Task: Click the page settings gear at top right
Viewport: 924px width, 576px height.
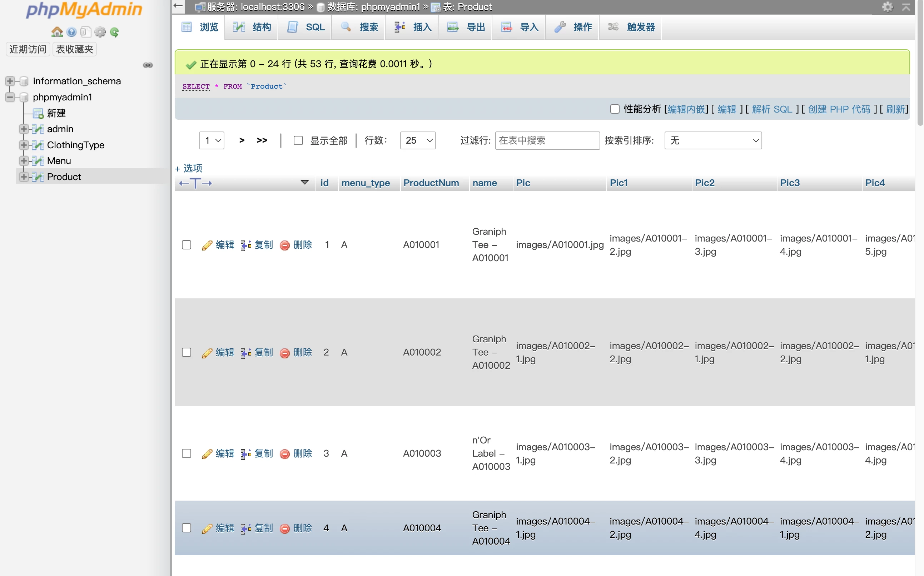Action: tap(887, 7)
